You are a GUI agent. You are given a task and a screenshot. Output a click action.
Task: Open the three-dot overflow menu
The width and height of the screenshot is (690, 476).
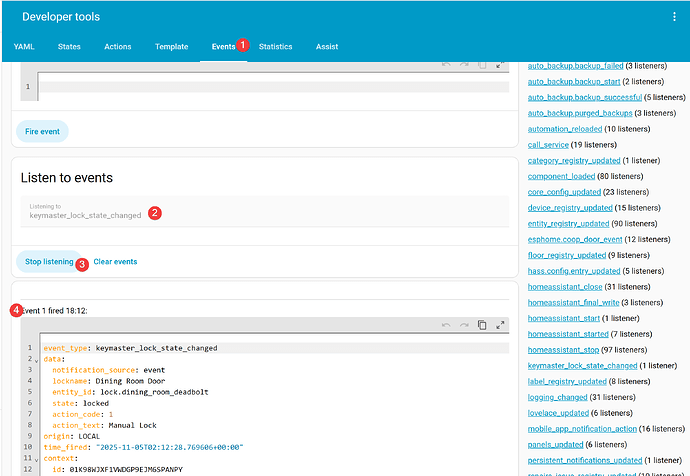pyautogui.click(x=674, y=17)
